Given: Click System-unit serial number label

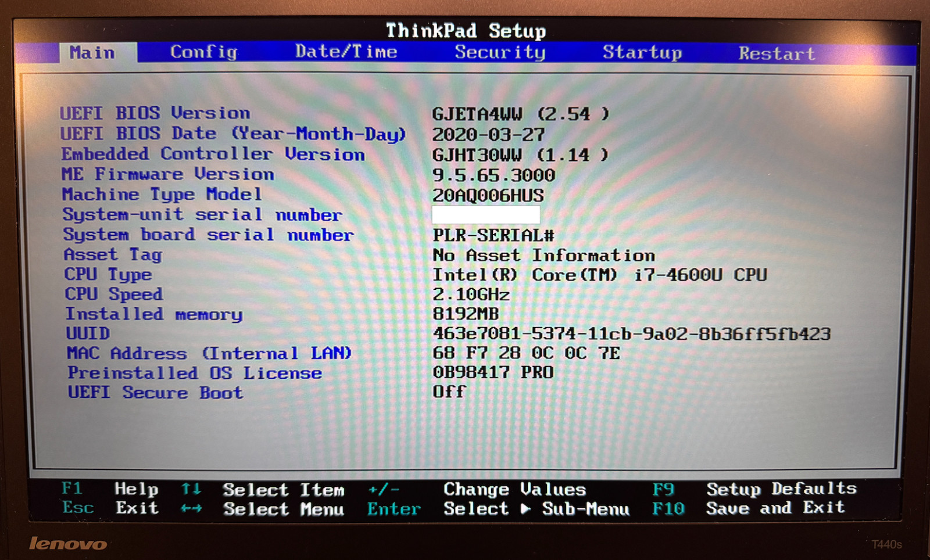Looking at the screenshot, I should click(x=202, y=214).
